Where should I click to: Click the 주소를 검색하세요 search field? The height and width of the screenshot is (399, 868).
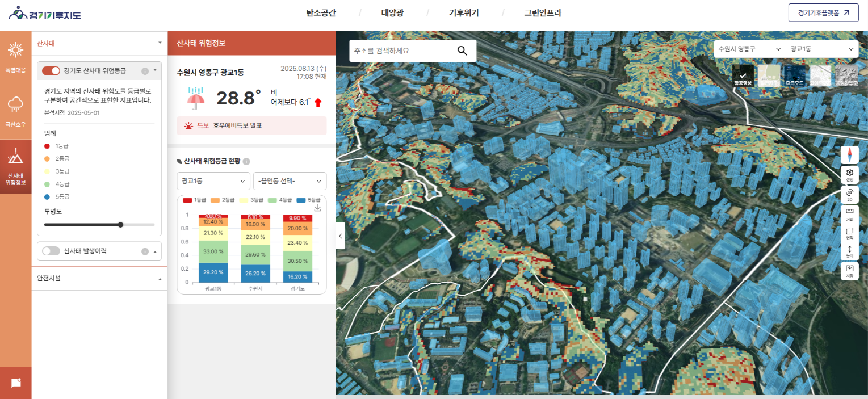pos(402,51)
